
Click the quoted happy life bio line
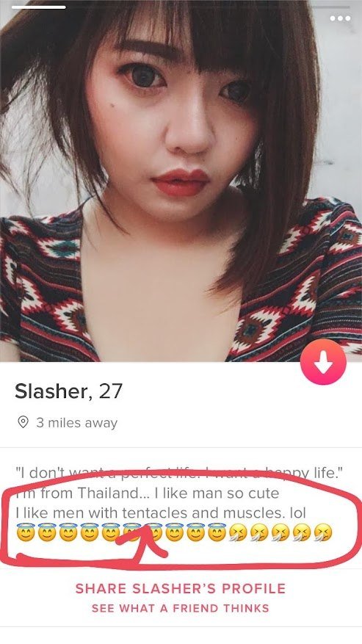click(180, 473)
